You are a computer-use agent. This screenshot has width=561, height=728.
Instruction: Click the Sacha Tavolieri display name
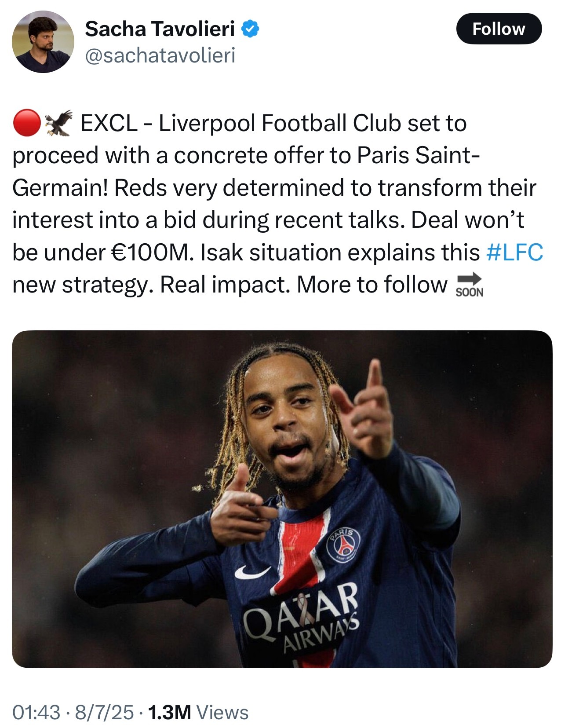click(160, 29)
